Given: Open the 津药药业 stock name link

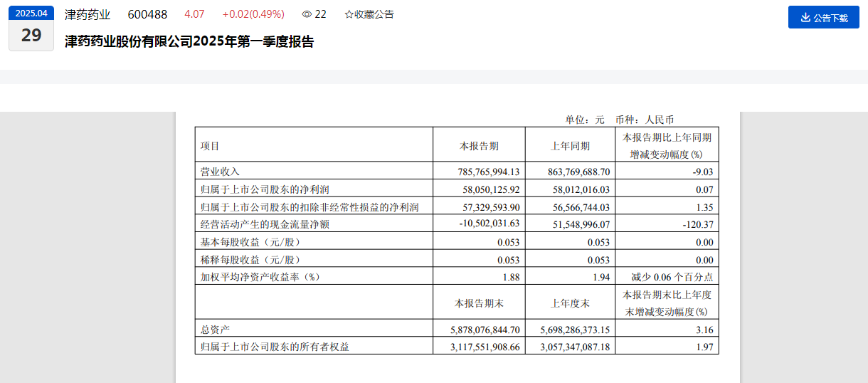Looking at the screenshot, I should (88, 14).
